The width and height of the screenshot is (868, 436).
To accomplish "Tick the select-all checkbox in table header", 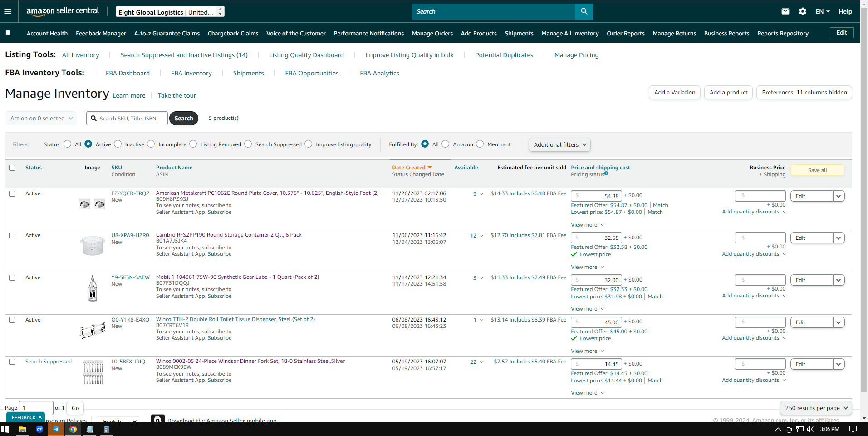I will (x=12, y=168).
